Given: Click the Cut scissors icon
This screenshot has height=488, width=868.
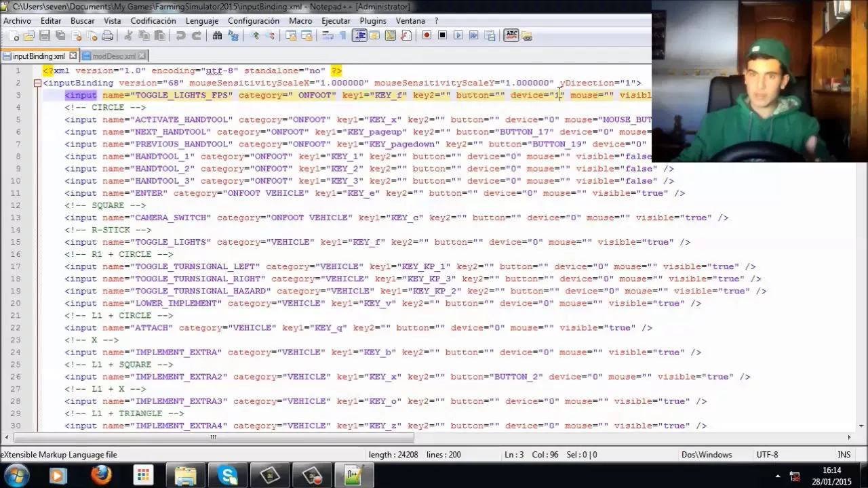Looking at the screenshot, I should click(128, 35).
